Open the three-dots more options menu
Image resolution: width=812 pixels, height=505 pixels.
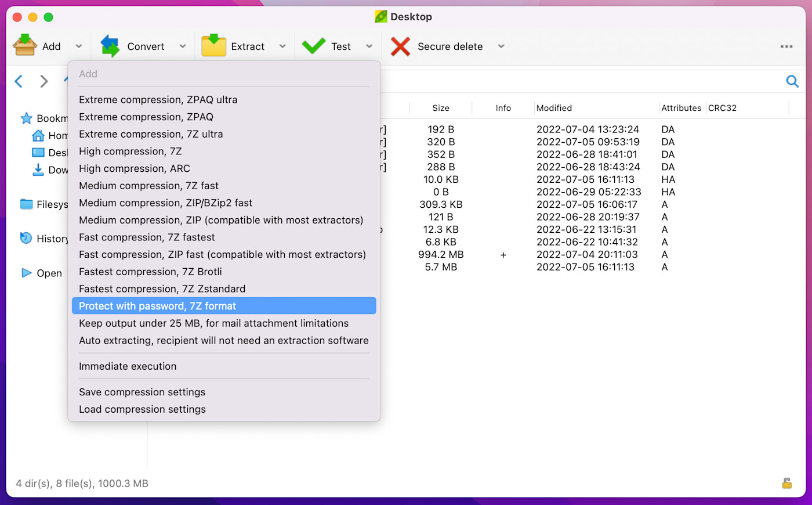[x=786, y=46]
